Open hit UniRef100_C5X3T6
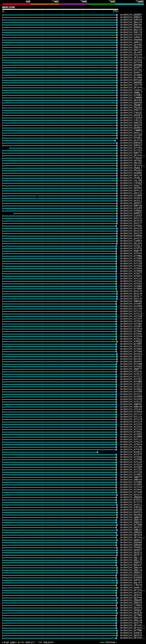The image size is (146, 644). point(131,35)
